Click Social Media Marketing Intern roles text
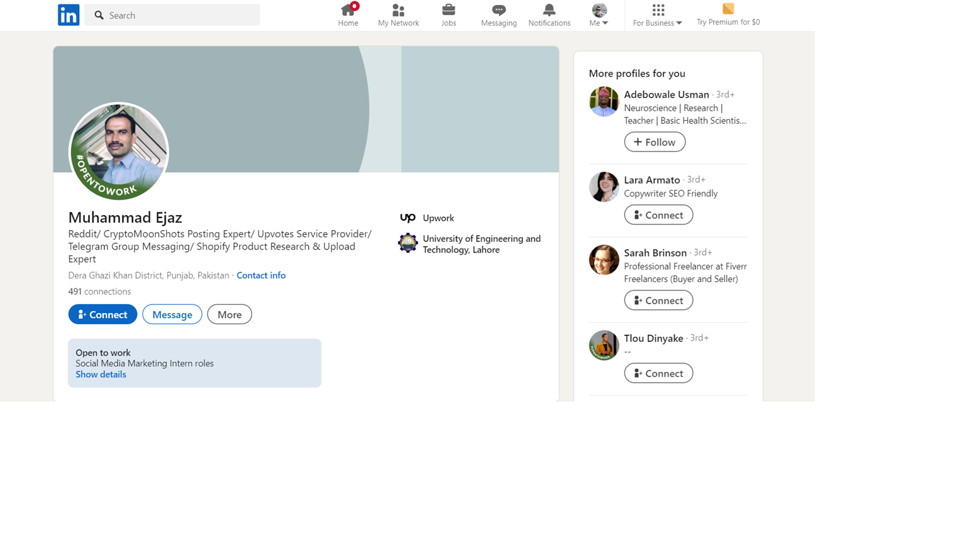The height and width of the screenshot is (560, 964). (145, 363)
